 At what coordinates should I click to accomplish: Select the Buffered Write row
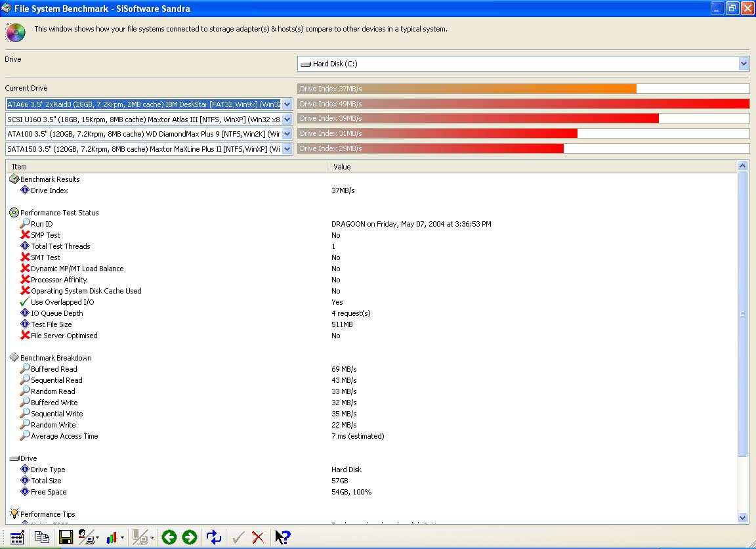click(x=371, y=403)
